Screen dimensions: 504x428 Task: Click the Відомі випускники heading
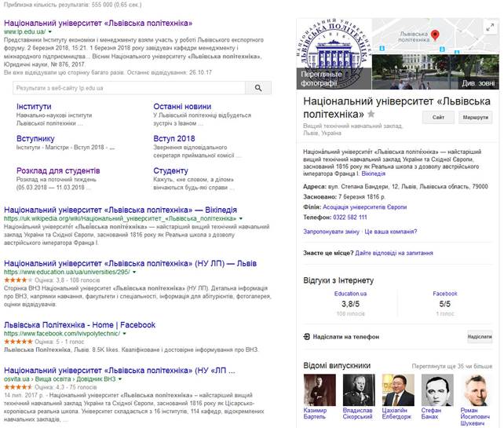(x=337, y=366)
